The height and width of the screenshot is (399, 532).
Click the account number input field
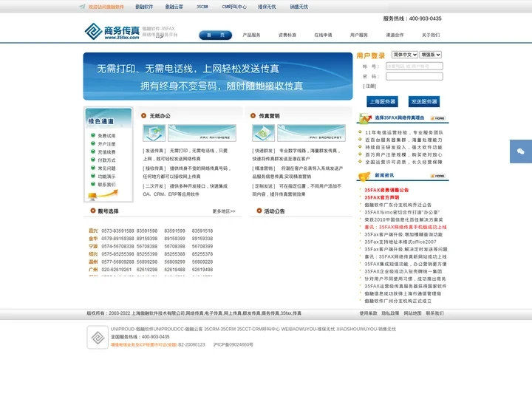tap(415, 66)
